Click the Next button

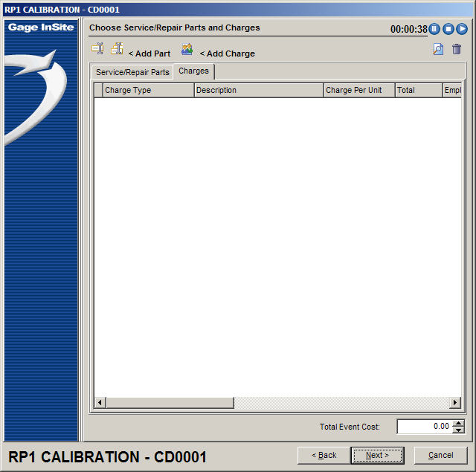(x=377, y=455)
